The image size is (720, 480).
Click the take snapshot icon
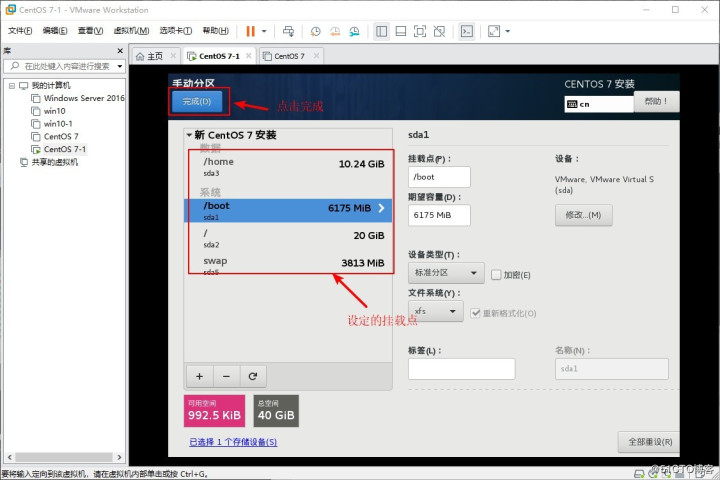click(x=315, y=31)
